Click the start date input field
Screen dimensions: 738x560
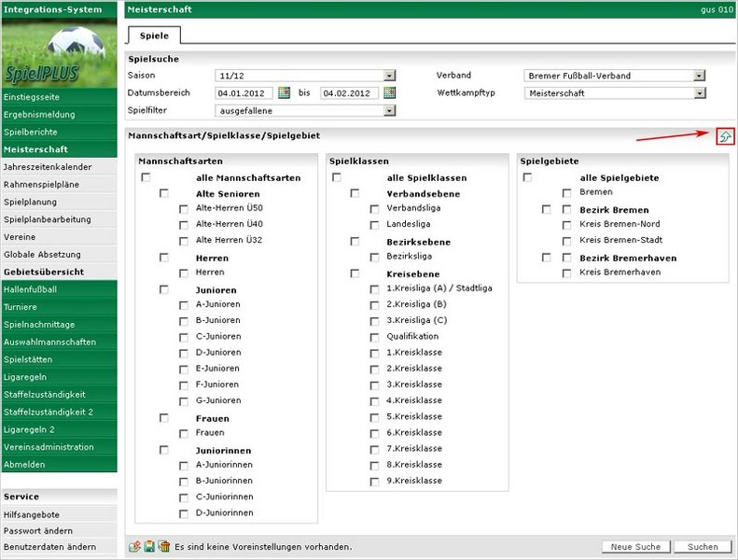244,93
